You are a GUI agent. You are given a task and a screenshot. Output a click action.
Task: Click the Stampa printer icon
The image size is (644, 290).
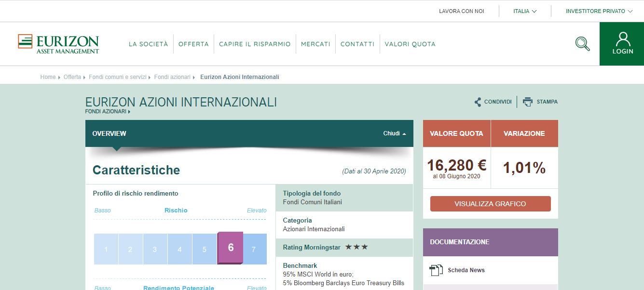tap(528, 102)
